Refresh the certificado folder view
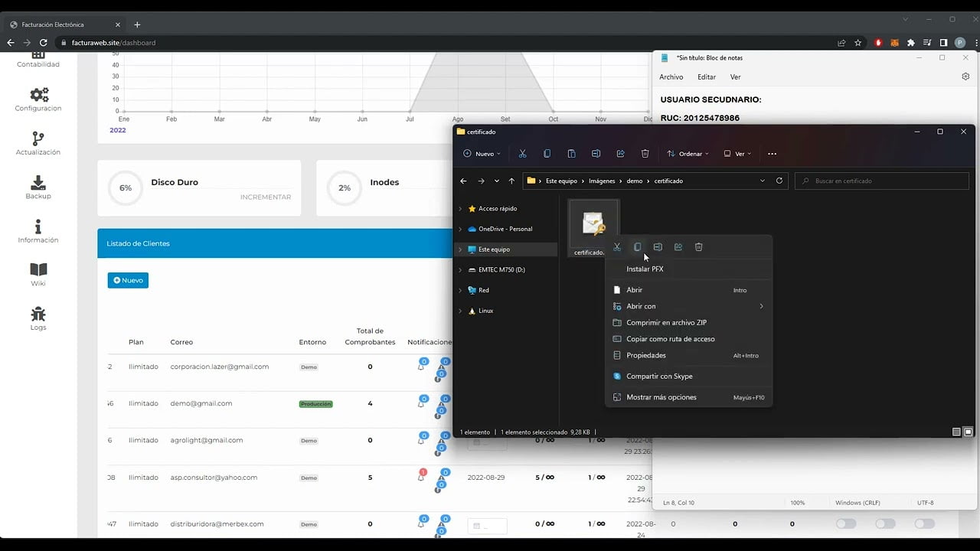Viewport: 980px width, 551px height. [x=779, y=181]
